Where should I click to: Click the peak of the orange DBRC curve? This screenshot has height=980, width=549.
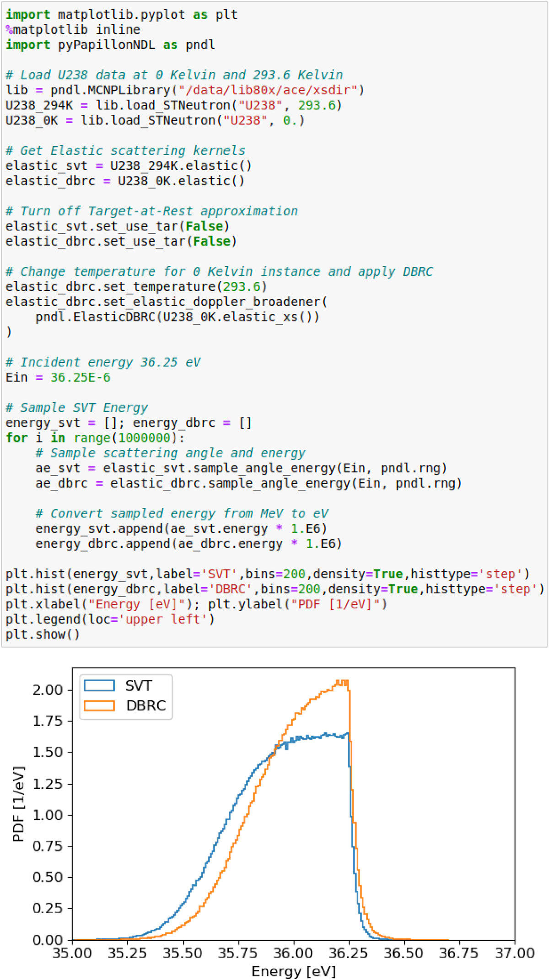click(343, 681)
